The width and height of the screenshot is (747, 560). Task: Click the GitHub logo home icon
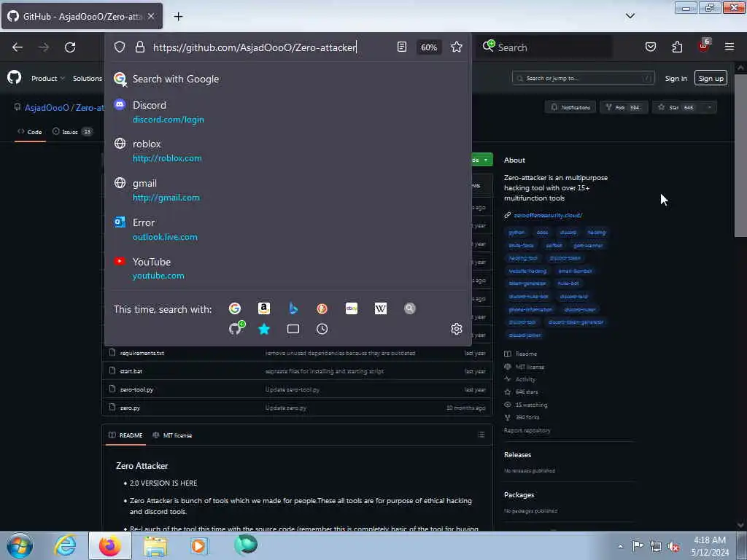(15, 77)
